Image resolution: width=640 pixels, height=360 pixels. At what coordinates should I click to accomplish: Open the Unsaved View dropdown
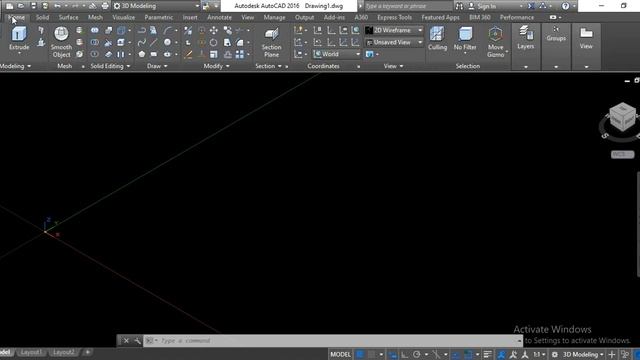click(x=394, y=42)
